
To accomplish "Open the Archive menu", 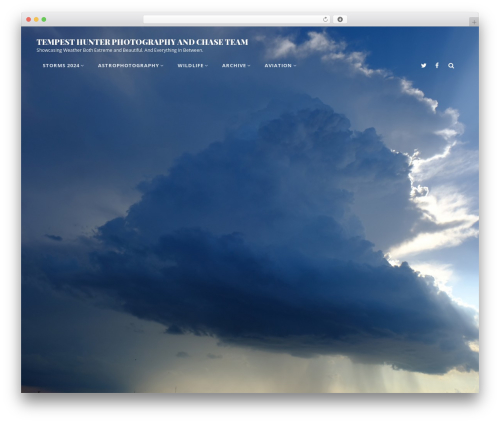I will click(x=234, y=66).
